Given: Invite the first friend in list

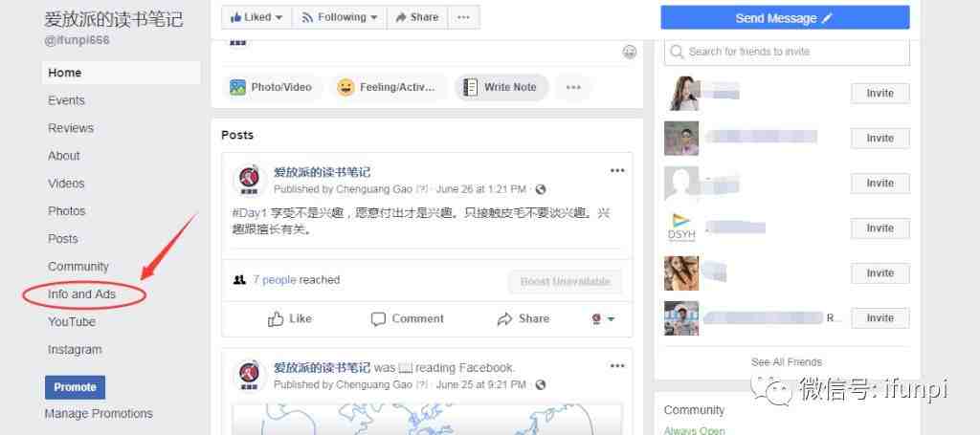Looking at the screenshot, I should [880, 93].
